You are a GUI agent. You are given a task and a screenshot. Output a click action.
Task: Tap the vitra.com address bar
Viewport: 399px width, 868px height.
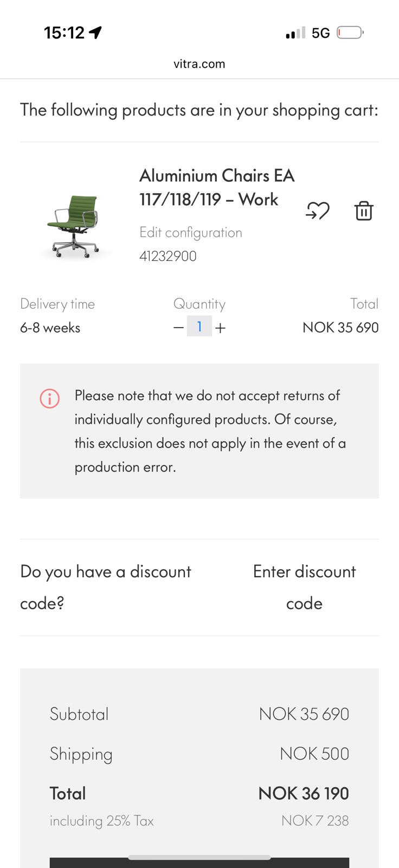pos(200,64)
